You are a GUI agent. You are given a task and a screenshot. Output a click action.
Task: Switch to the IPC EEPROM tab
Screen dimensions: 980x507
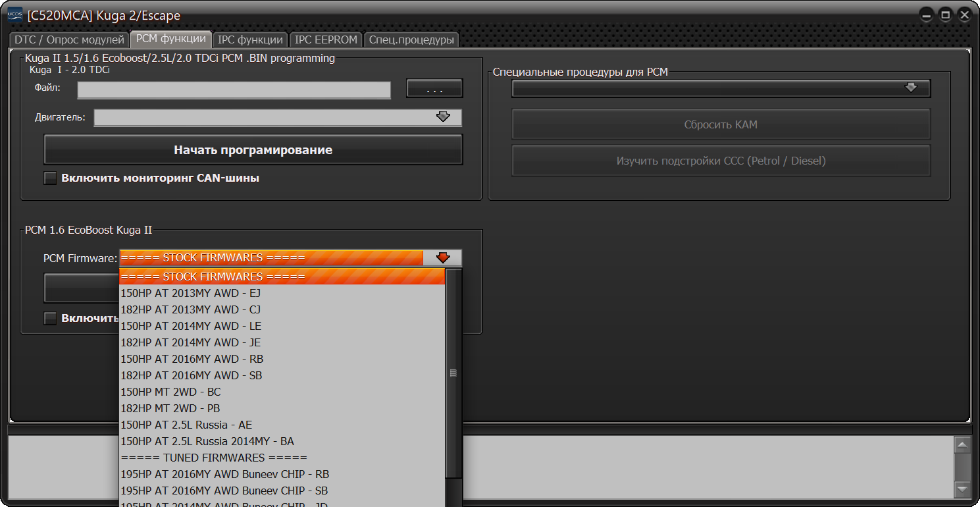click(326, 40)
